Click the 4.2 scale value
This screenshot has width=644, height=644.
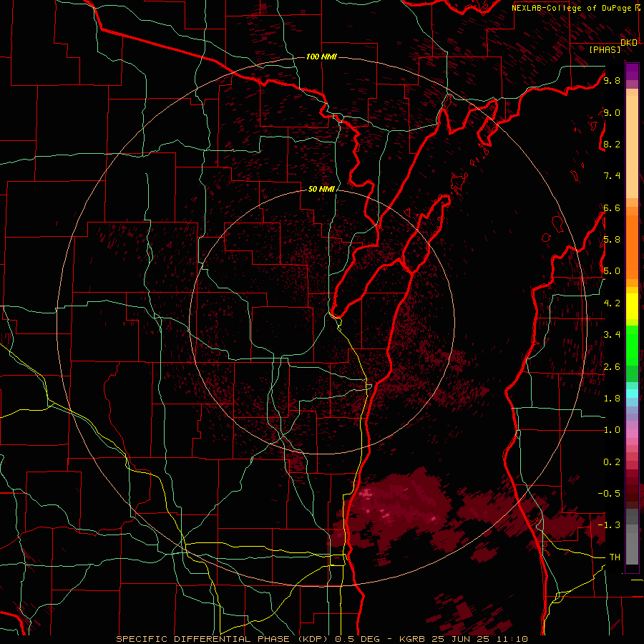(612, 303)
